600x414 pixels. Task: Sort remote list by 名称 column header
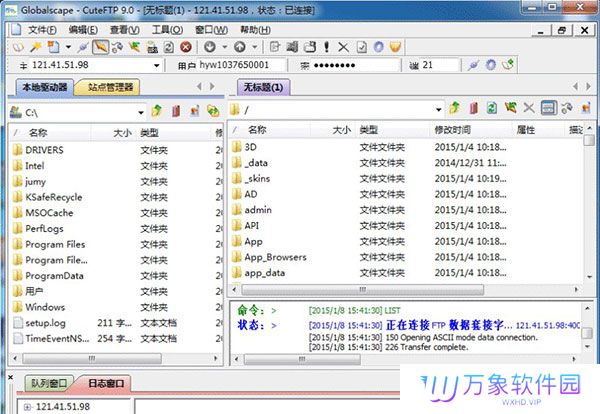pos(257,130)
